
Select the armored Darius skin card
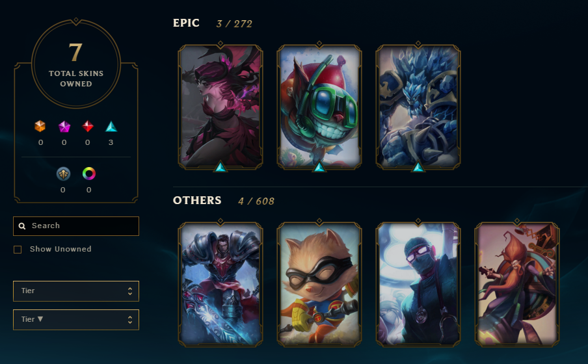pos(220,284)
